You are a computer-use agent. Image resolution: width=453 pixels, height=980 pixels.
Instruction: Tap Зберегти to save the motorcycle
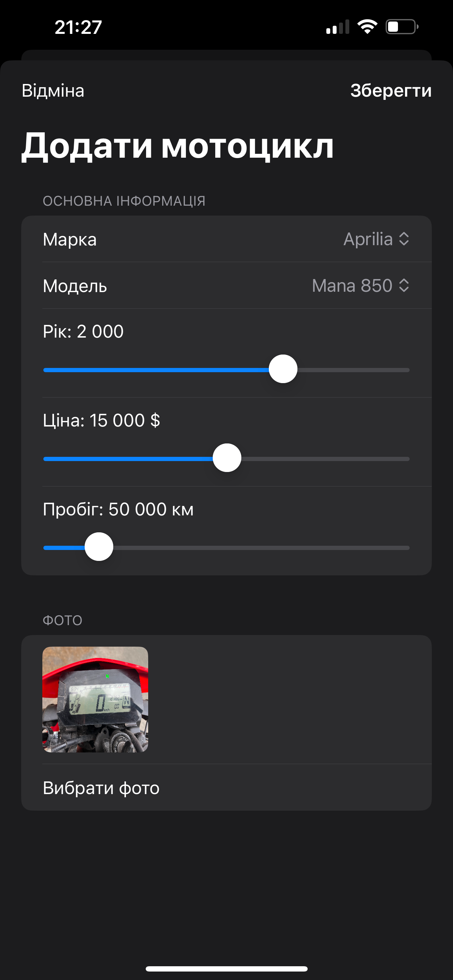pos(391,91)
